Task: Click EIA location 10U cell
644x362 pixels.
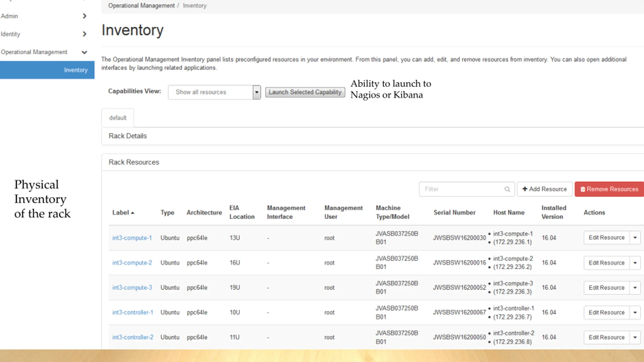Action: coord(235,312)
